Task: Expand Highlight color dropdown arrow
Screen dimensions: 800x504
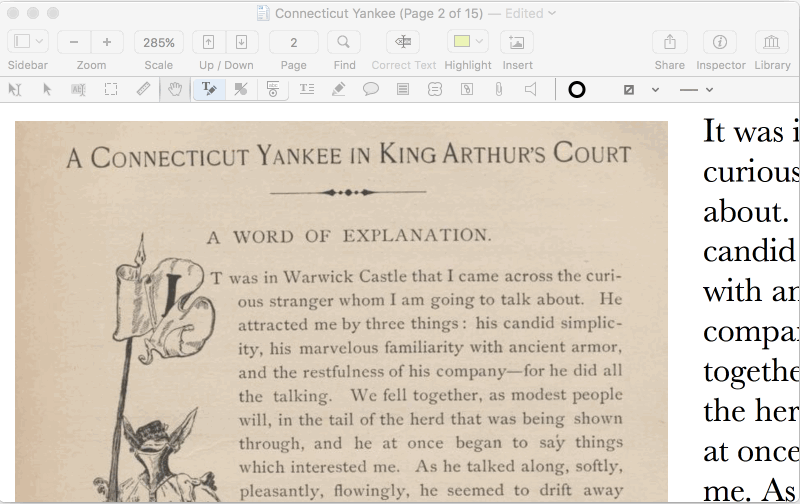Action: click(479, 42)
